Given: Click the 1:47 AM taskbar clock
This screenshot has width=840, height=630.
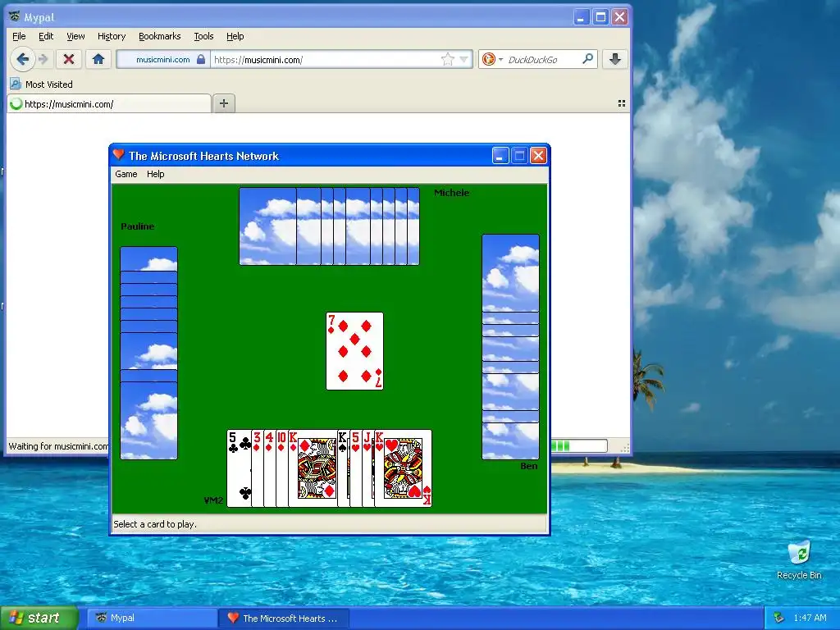Looking at the screenshot, I should click(x=810, y=618).
